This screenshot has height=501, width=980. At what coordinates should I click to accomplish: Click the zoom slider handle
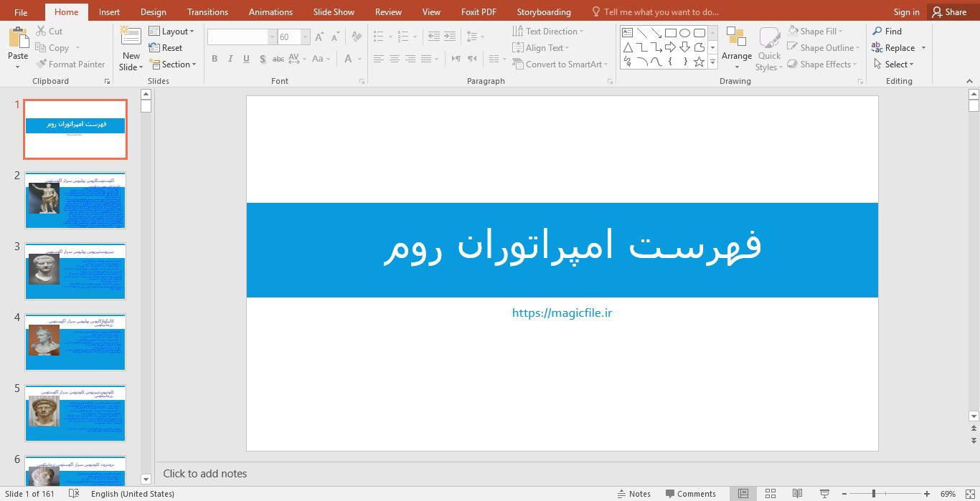pos(873,494)
